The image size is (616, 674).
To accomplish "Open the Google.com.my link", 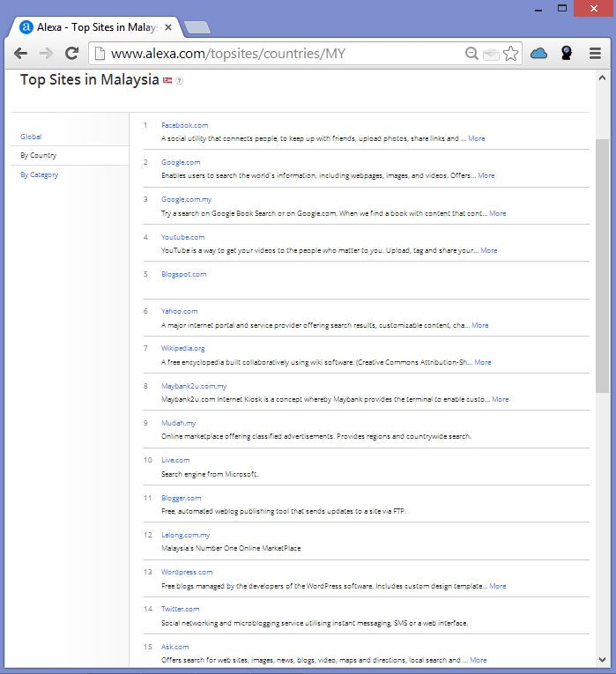I will pyautogui.click(x=186, y=199).
